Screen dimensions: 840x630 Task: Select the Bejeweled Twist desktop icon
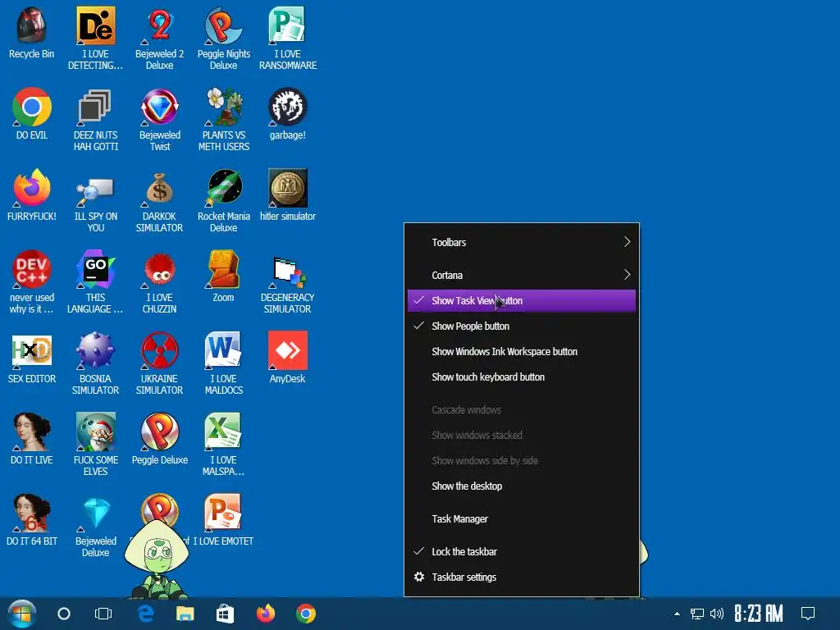160,107
